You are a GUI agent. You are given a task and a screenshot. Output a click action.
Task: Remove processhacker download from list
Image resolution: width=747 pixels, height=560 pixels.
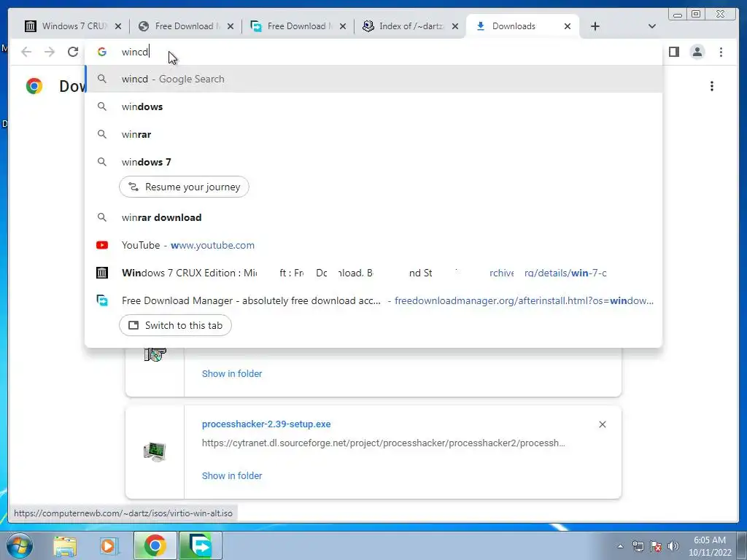pyautogui.click(x=602, y=424)
